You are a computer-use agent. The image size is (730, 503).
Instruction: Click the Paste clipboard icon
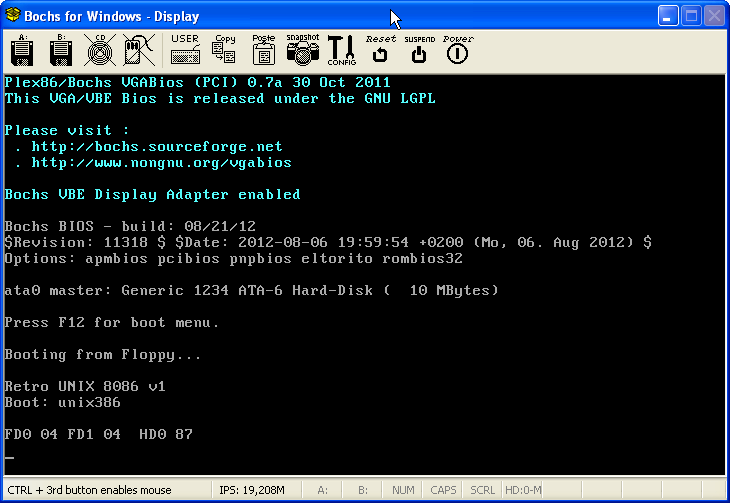tap(264, 49)
